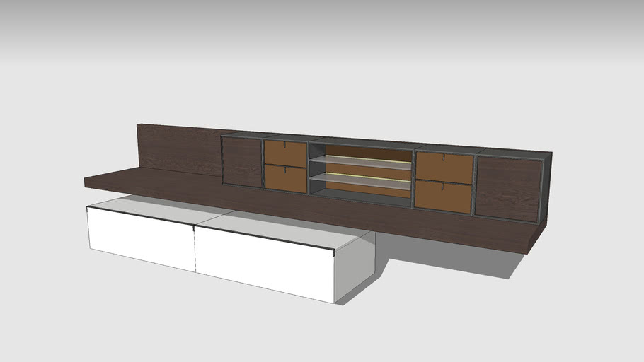Select the upper left brown drawer
The image size is (644, 362).
(285, 153)
